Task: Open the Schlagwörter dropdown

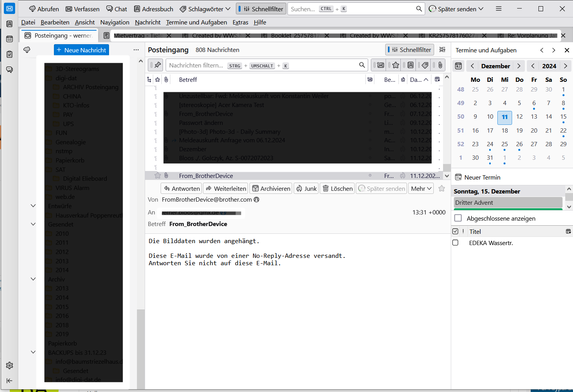Action: pyautogui.click(x=205, y=9)
